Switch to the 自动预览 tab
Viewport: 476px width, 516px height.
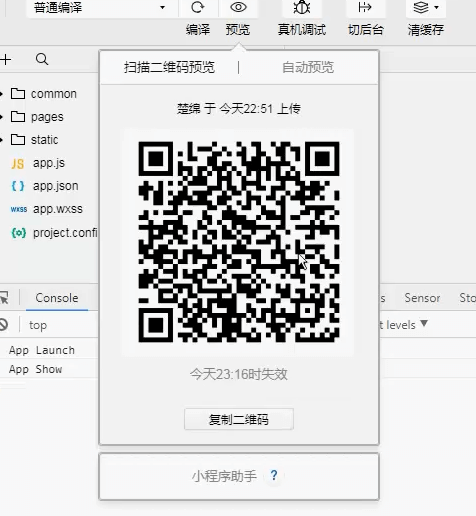308,67
